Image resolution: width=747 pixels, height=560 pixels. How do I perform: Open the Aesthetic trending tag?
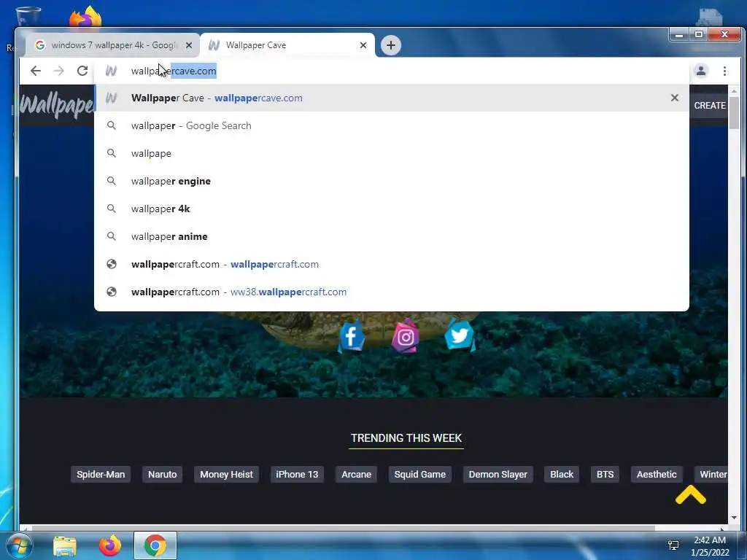tap(657, 474)
